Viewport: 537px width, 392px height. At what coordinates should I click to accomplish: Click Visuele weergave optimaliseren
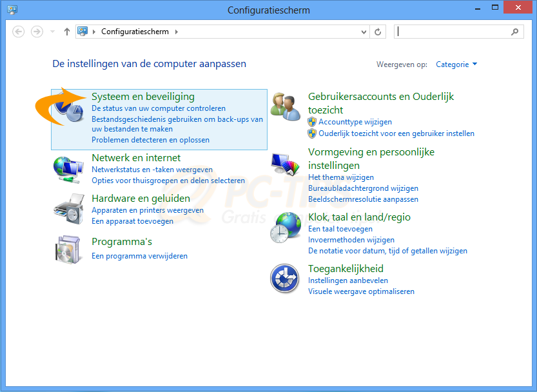(361, 291)
